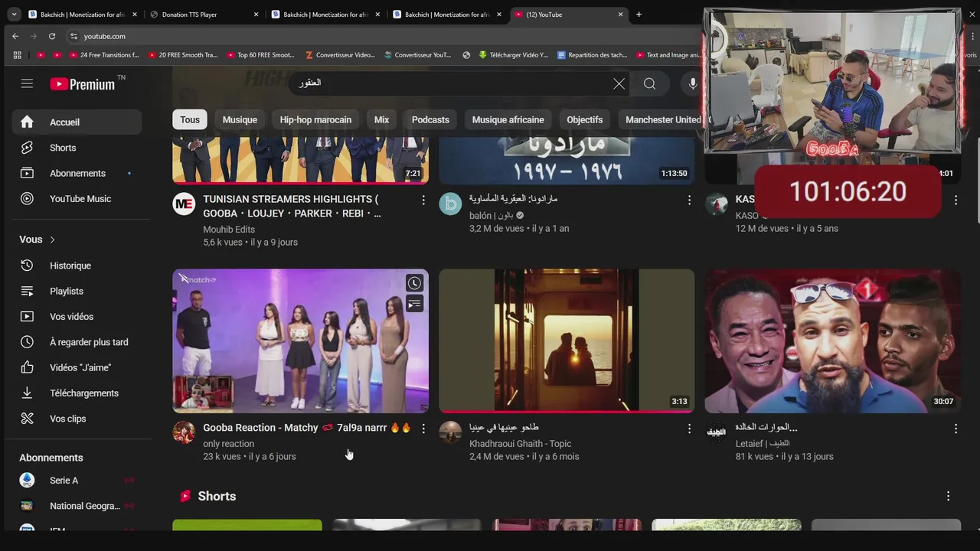The image size is (980, 551).
Task: Clear the search box with the X
Action: point(619,84)
